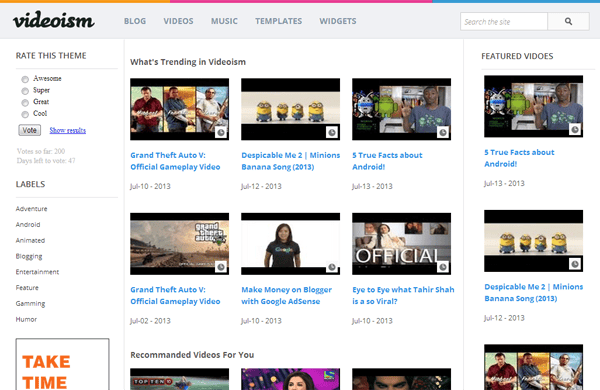
Task: Click the TOP TEN recommended video thumbnail
Action: pyautogui.click(x=179, y=379)
